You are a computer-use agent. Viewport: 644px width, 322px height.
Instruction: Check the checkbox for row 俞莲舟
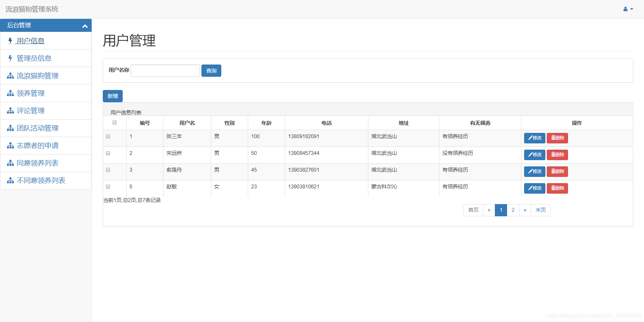click(108, 170)
